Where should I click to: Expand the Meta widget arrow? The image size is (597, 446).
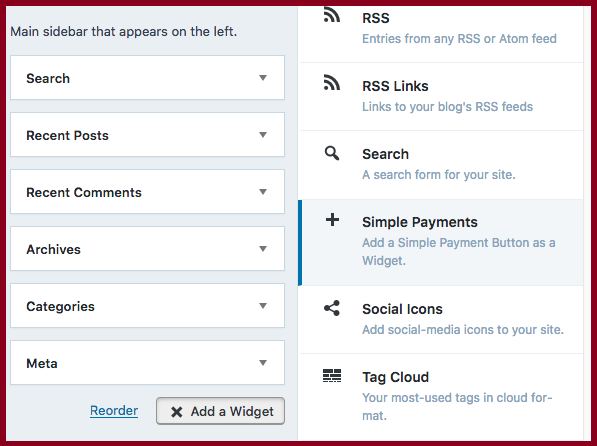pyautogui.click(x=263, y=363)
